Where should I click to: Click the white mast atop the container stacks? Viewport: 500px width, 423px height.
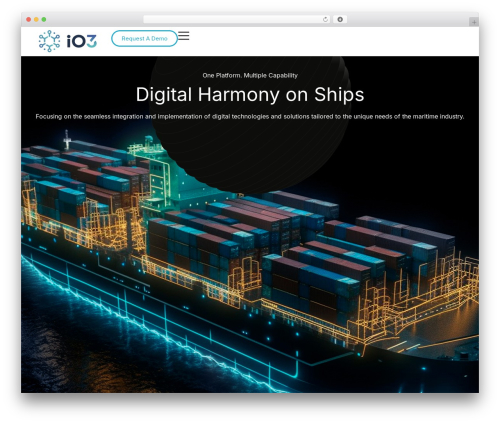click(67, 139)
